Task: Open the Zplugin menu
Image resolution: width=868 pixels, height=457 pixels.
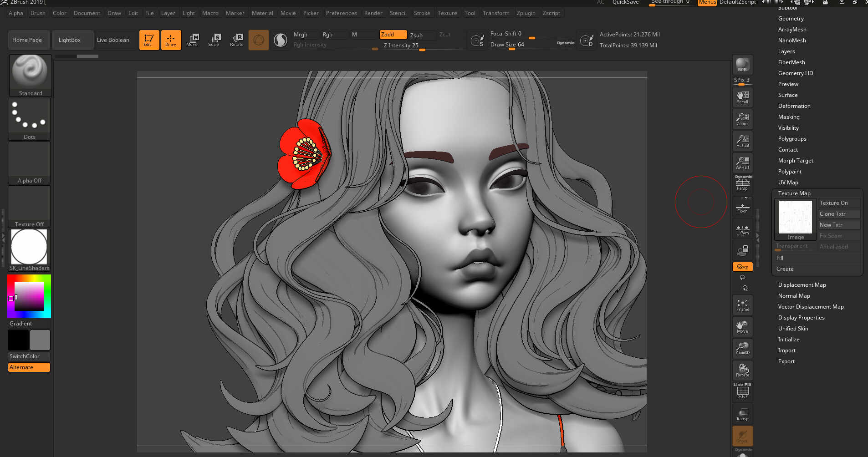Action: click(x=526, y=13)
